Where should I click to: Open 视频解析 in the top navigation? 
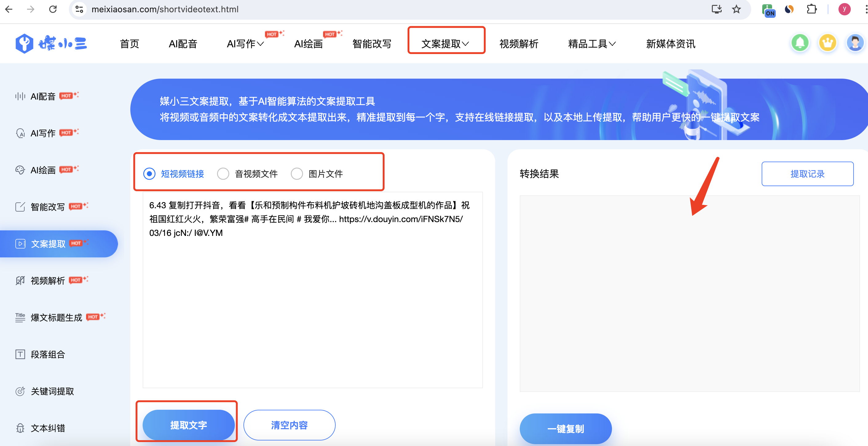click(x=519, y=44)
